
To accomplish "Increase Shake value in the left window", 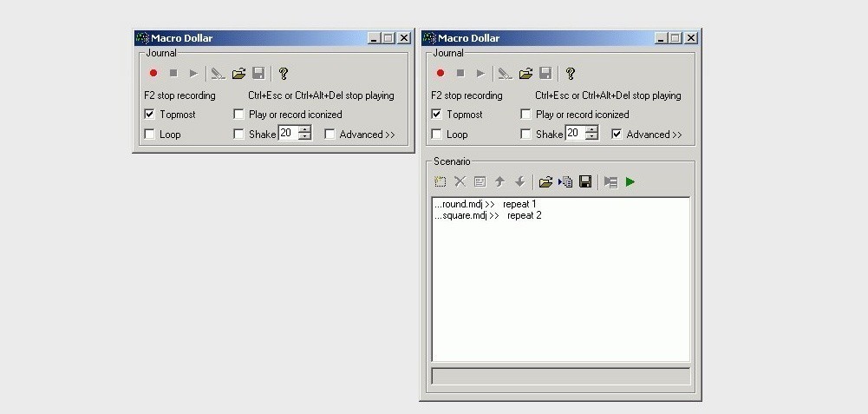I will point(305,129).
